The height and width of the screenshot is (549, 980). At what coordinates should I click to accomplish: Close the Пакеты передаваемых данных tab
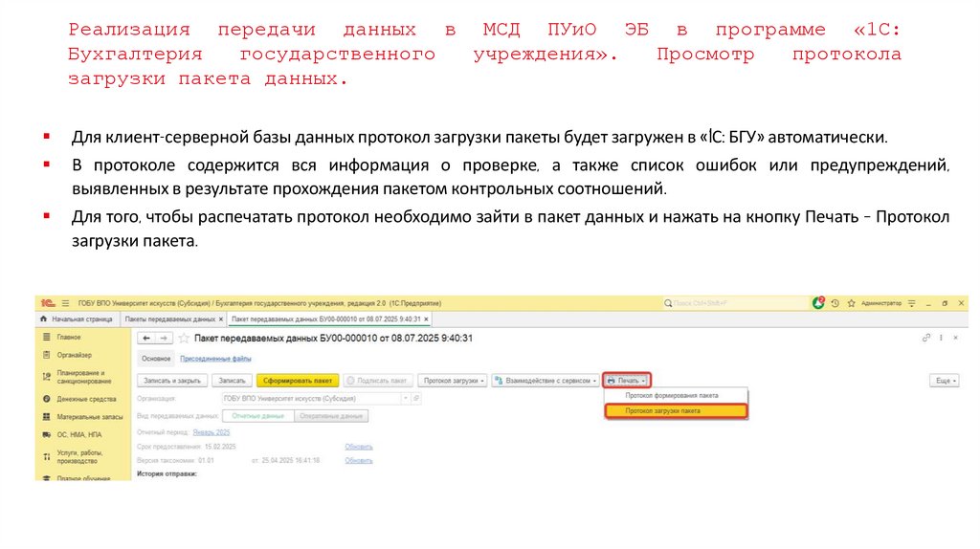click(221, 319)
